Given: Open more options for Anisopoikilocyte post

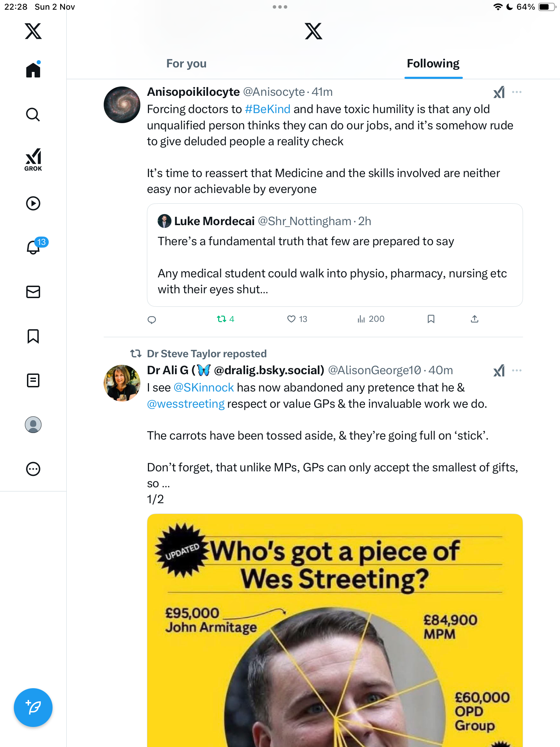Looking at the screenshot, I should pos(517,92).
